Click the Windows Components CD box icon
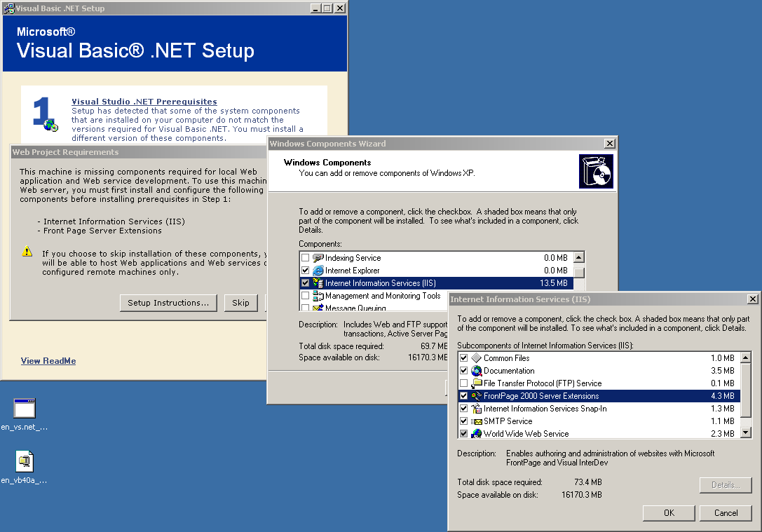The width and height of the screenshot is (762, 532). click(596, 172)
